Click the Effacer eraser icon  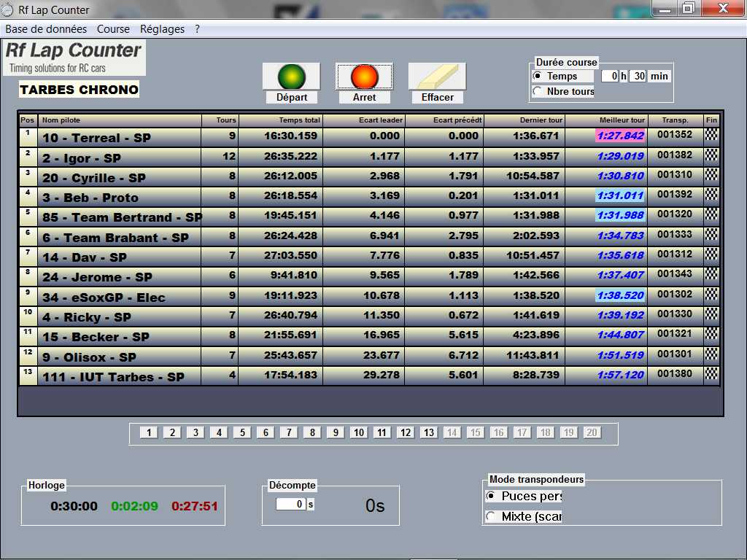[437, 77]
